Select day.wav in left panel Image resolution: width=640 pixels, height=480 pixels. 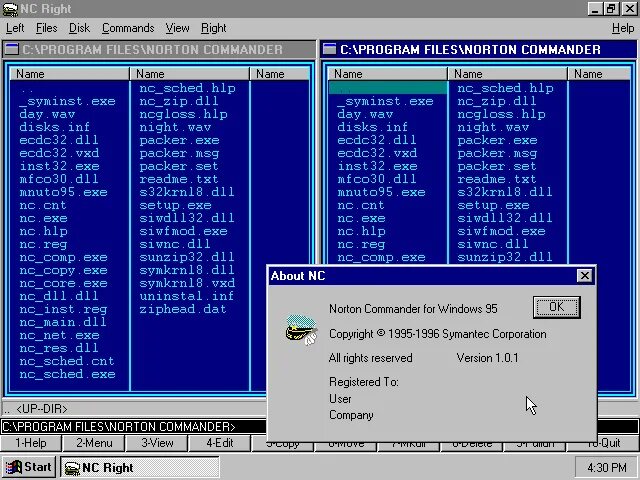(47, 114)
